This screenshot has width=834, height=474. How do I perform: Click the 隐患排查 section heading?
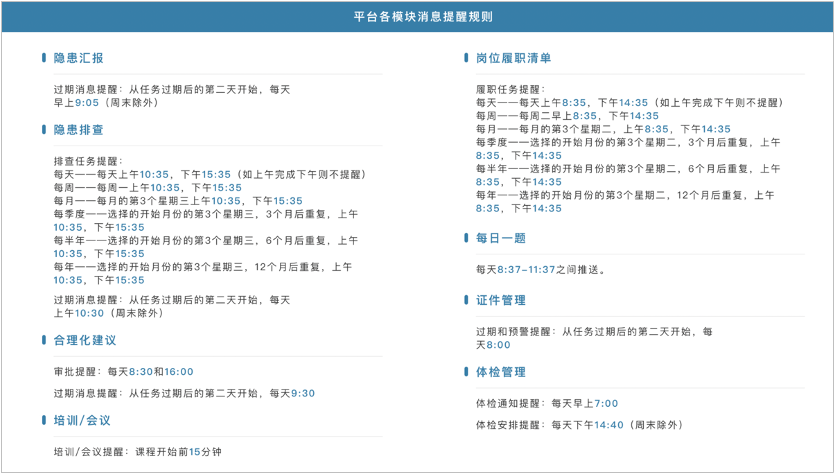(78, 130)
